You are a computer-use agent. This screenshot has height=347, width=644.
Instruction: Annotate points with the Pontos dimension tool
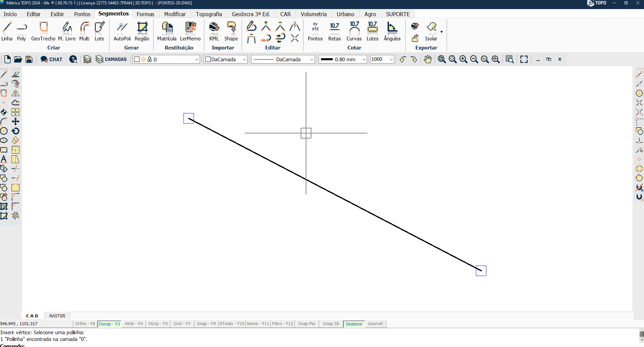(315, 31)
